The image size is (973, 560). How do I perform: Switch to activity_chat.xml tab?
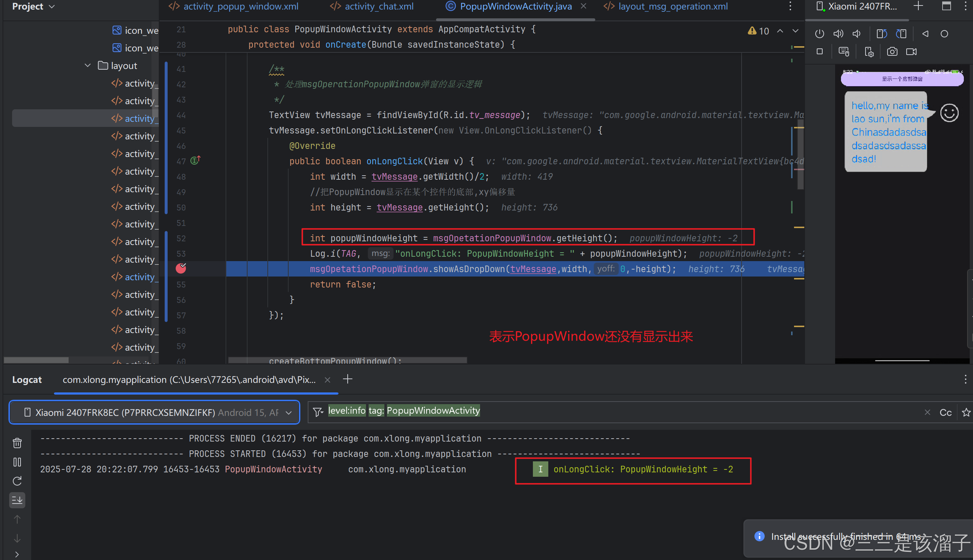[x=372, y=7]
